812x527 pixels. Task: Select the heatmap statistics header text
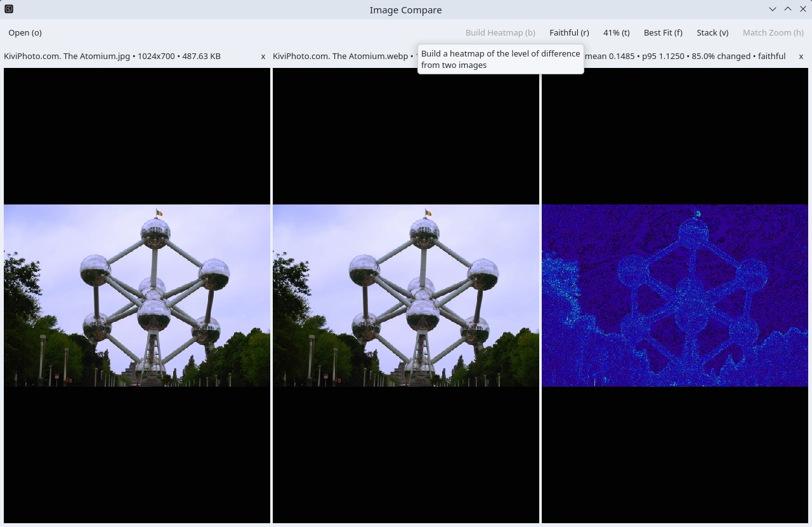click(685, 56)
